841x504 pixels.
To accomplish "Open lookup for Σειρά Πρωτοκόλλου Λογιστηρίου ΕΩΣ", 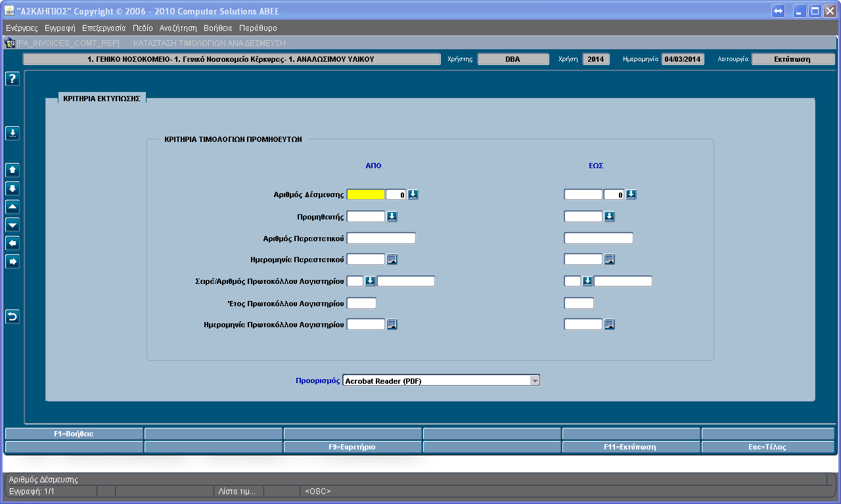I will point(587,281).
